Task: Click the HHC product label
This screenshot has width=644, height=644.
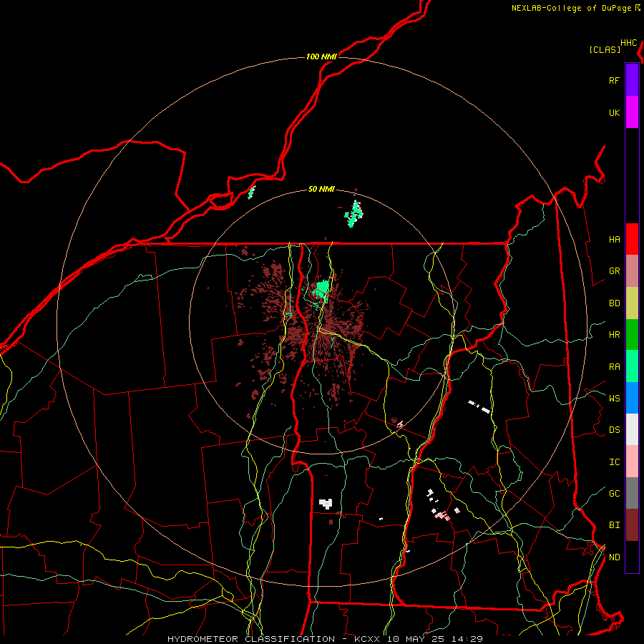Action: click(629, 43)
